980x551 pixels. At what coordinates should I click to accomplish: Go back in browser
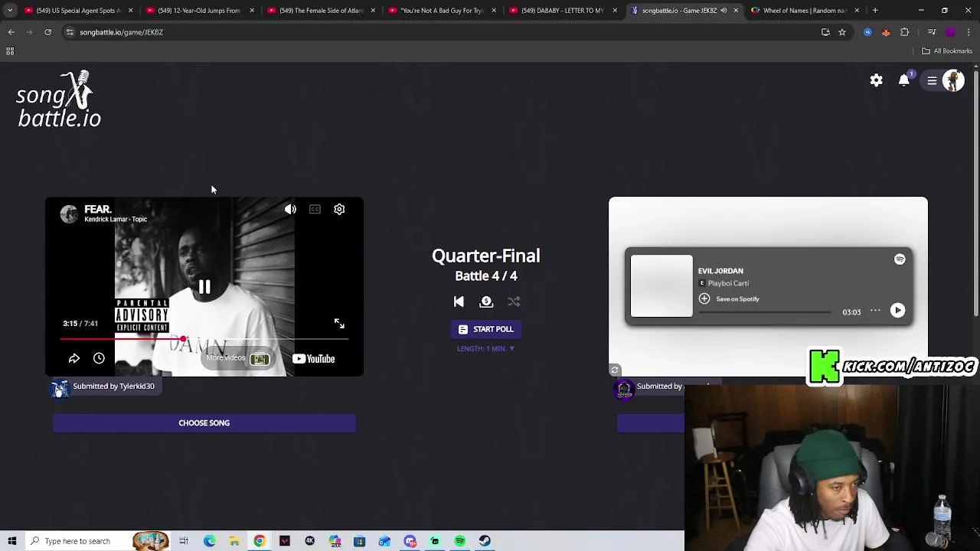pyautogui.click(x=11, y=32)
